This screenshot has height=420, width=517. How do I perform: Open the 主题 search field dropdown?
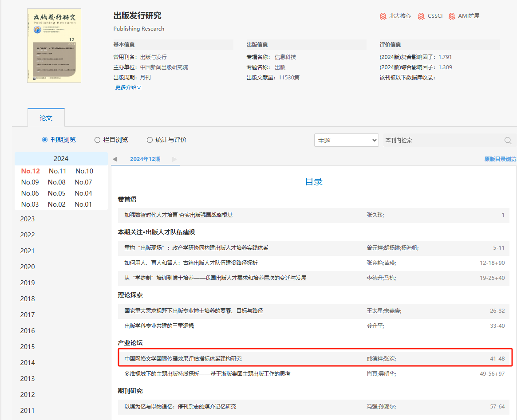click(346, 141)
